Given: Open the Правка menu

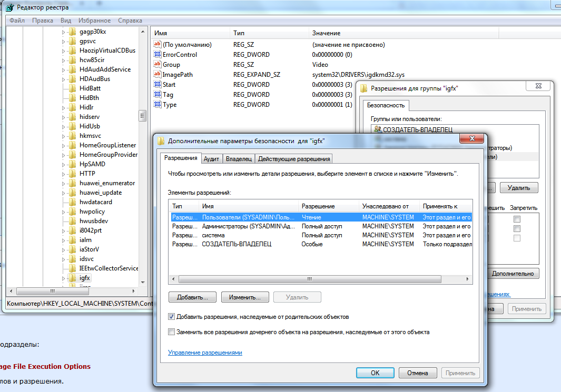Looking at the screenshot, I should (43, 21).
